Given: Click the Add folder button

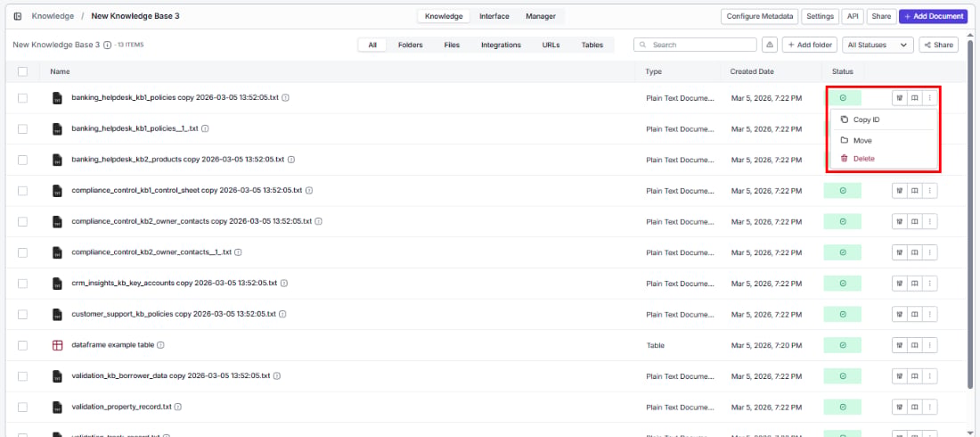Looking at the screenshot, I should coord(809,45).
